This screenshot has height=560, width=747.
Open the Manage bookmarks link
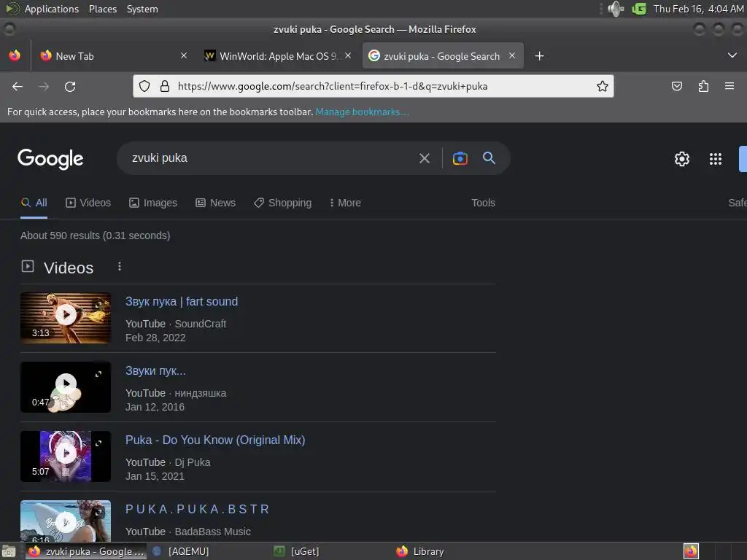362,112
